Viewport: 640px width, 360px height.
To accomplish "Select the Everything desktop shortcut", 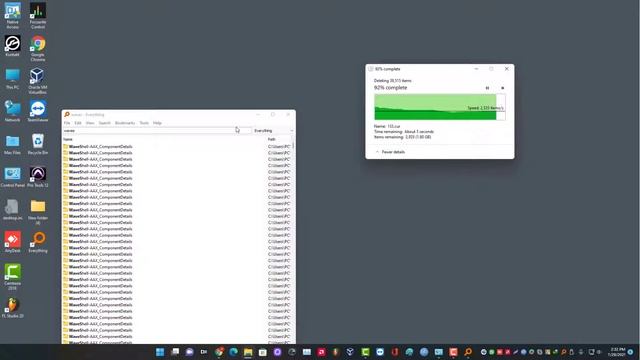I will (x=38, y=242).
